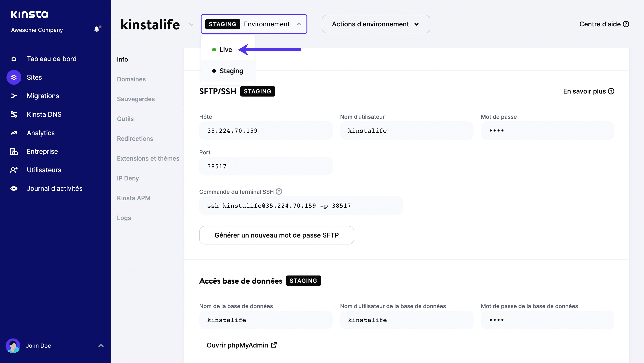This screenshot has width=644, height=363.
Task: Click the Analytics icon
Action: 14,133
